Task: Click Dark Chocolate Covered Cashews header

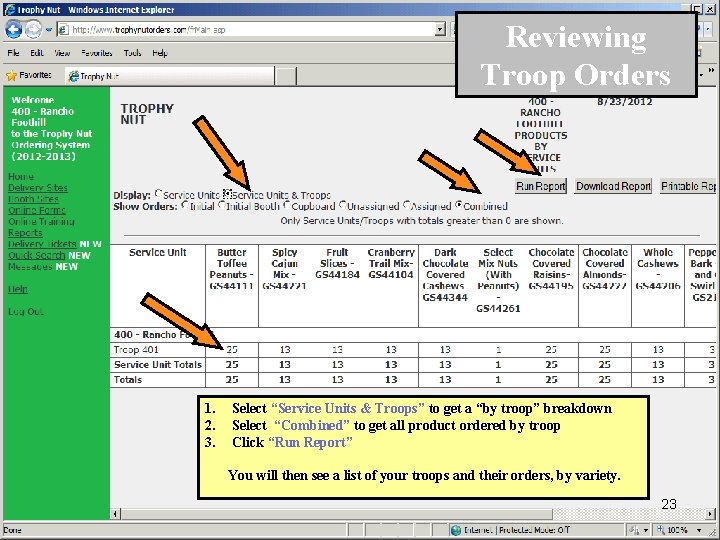Action: 445,275
